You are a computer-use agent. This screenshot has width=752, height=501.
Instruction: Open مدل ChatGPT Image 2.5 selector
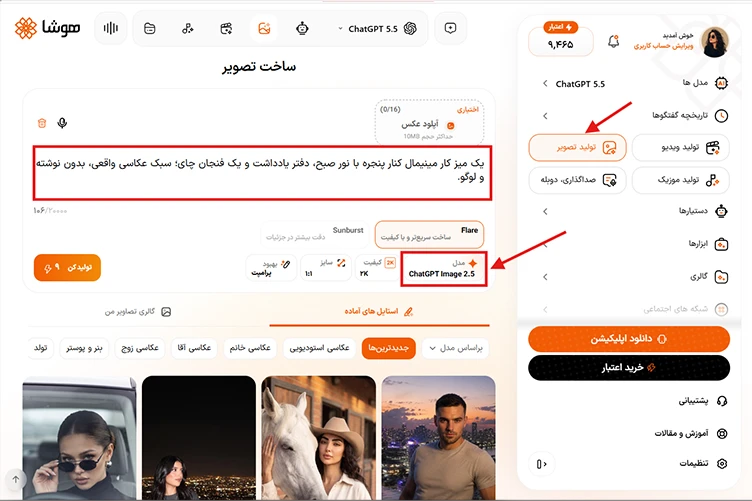click(x=442, y=269)
